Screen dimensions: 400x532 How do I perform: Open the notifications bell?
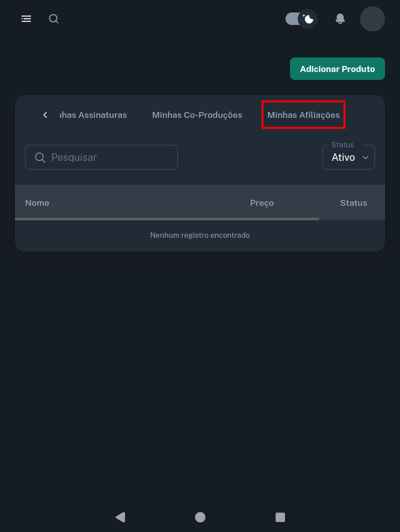[x=340, y=19]
